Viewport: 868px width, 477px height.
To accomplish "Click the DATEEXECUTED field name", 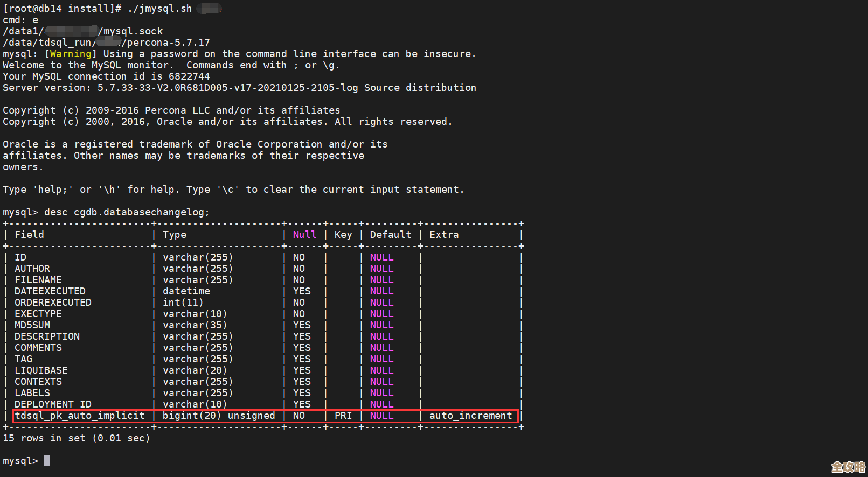I will (50, 291).
